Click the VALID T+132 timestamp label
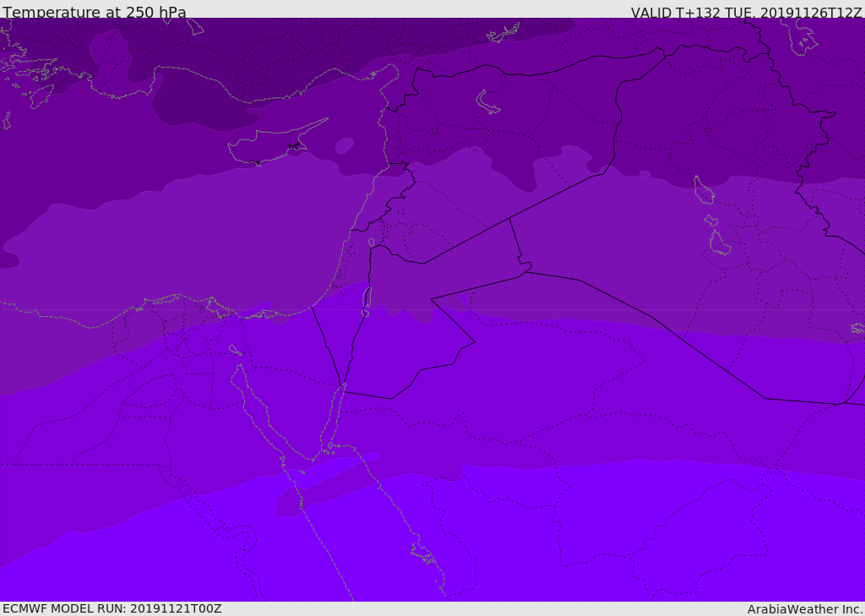 pos(746,13)
